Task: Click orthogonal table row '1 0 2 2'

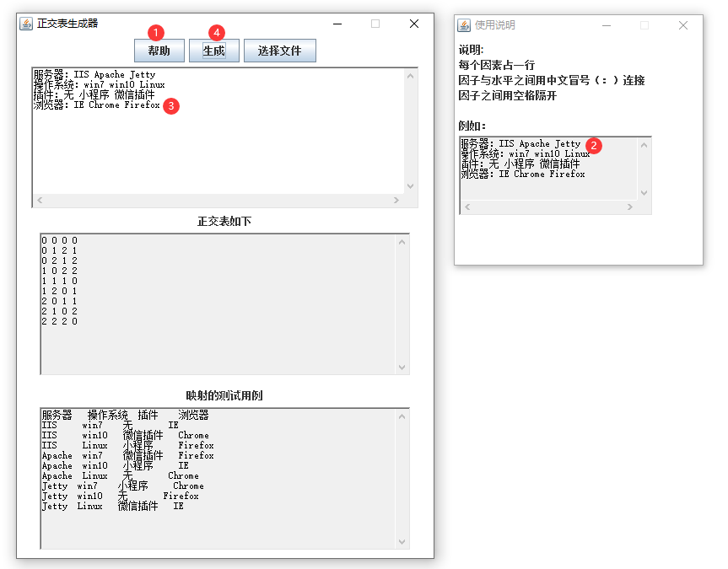Action: (59, 271)
